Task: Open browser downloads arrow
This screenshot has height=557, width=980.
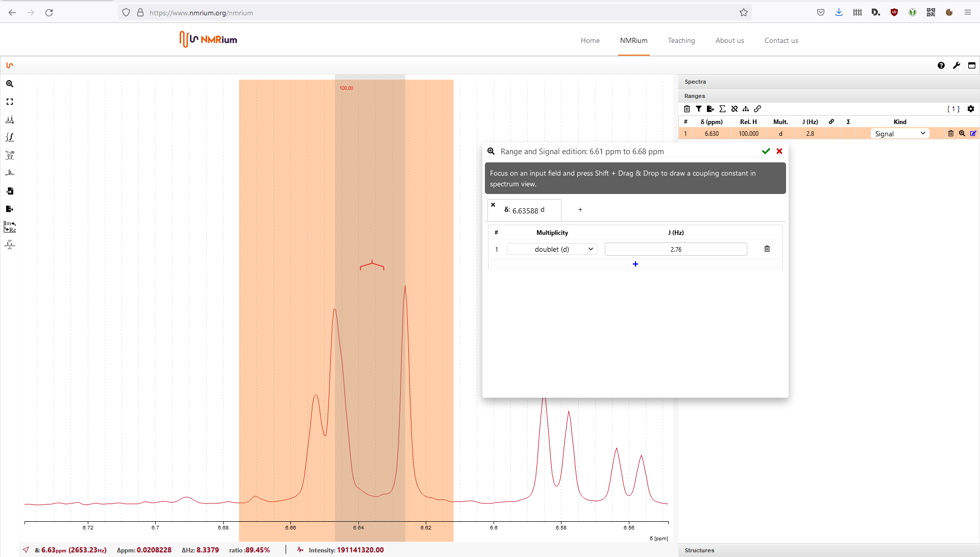Action: [x=839, y=12]
